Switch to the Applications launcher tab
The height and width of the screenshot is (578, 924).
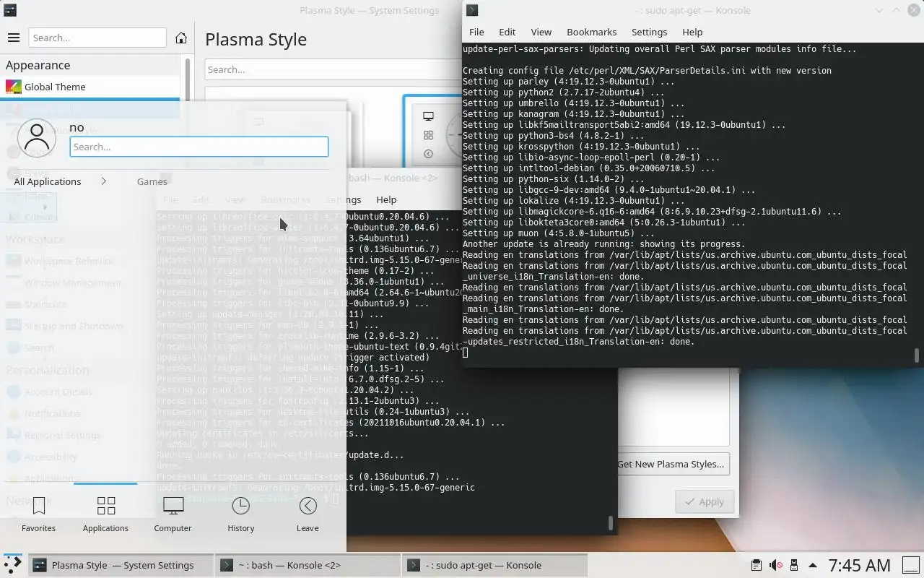pos(105,514)
